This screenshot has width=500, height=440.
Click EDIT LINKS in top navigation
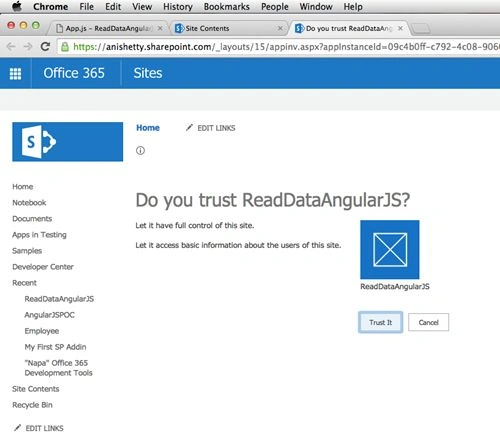[216, 128]
